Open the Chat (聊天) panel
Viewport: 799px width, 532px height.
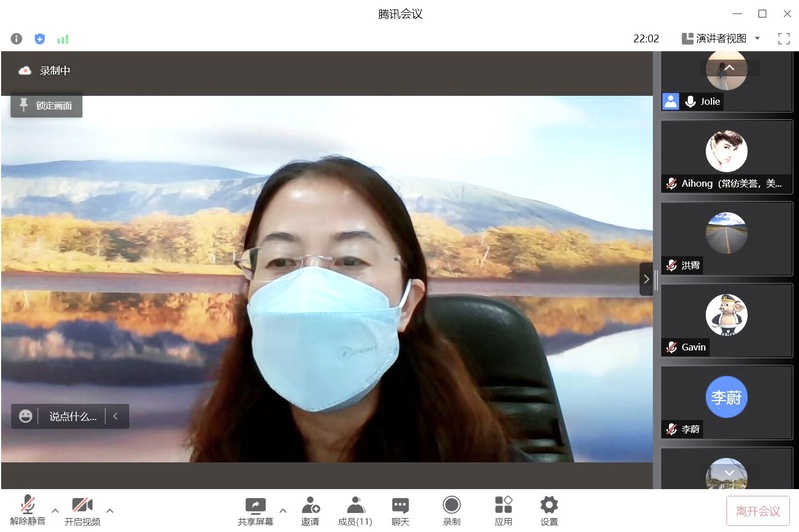(400, 510)
